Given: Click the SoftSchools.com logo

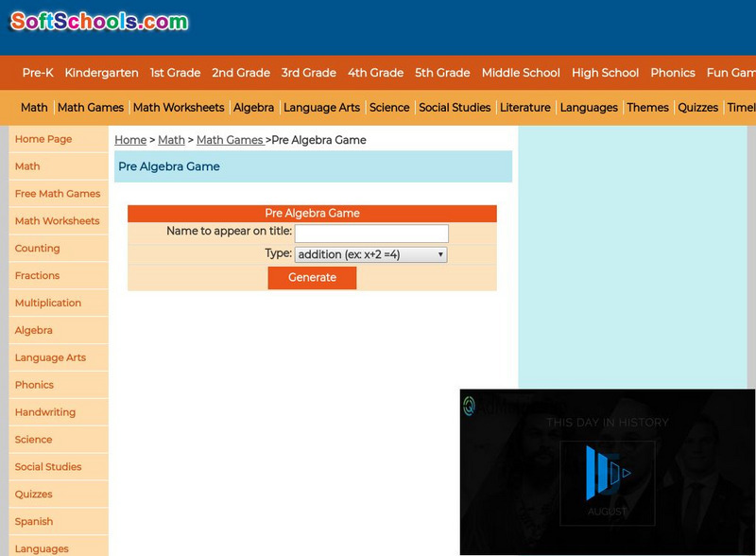Looking at the screenshot, I should point(99,22).
